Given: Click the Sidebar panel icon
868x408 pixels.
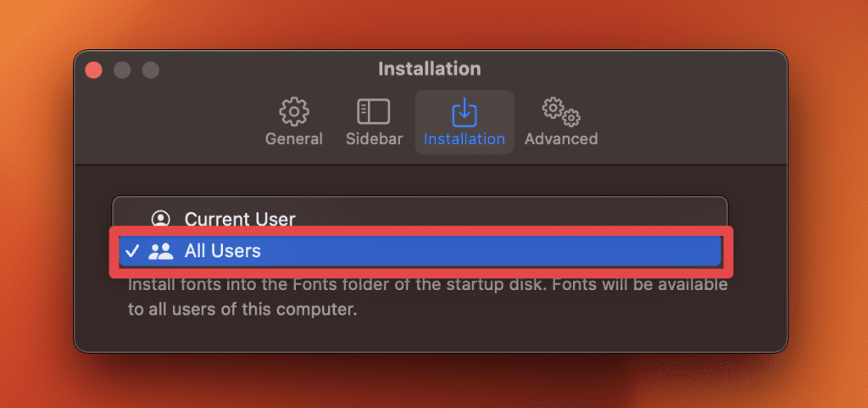Looking at the screenshot, I should pos(374,111).
